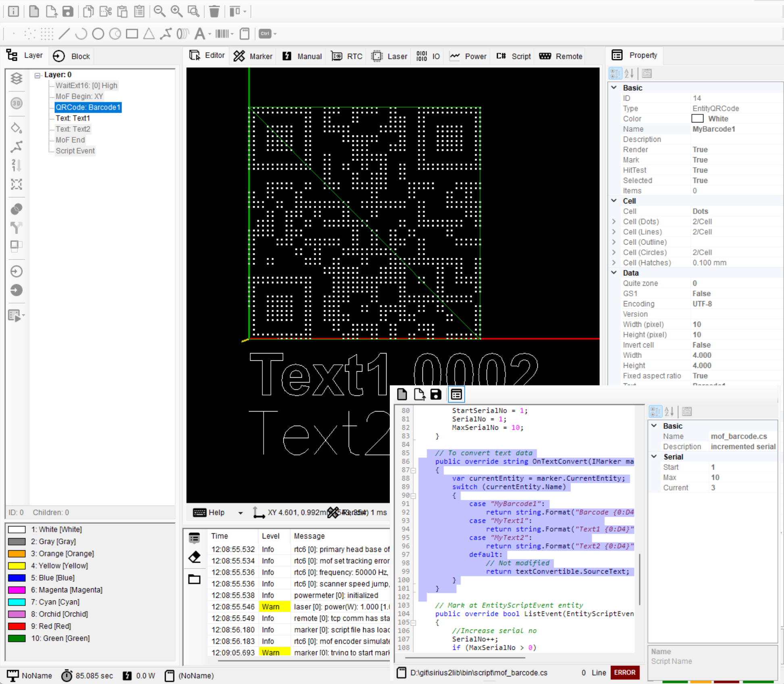
Task: Pick the 10: Green color swatch
Action: click(x=17, y=638)
